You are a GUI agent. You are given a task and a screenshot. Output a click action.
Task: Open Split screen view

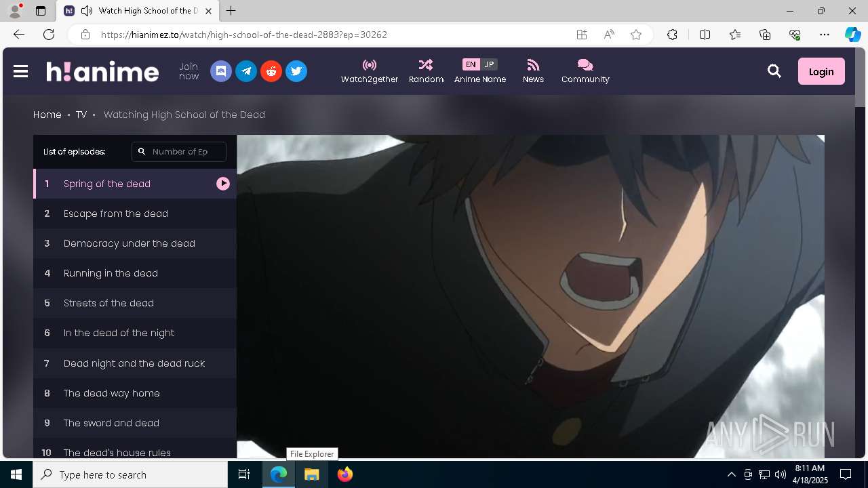(x=705, y=35)
